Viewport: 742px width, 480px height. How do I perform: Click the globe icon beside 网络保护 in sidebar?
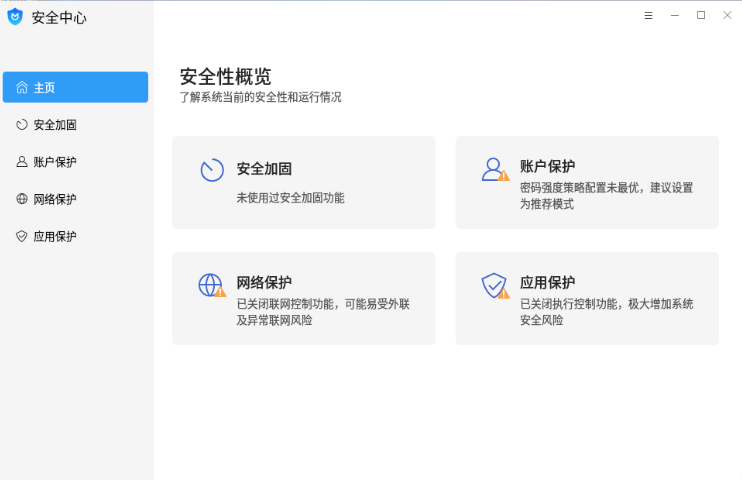pyautogui.click(x=22, y=199)
